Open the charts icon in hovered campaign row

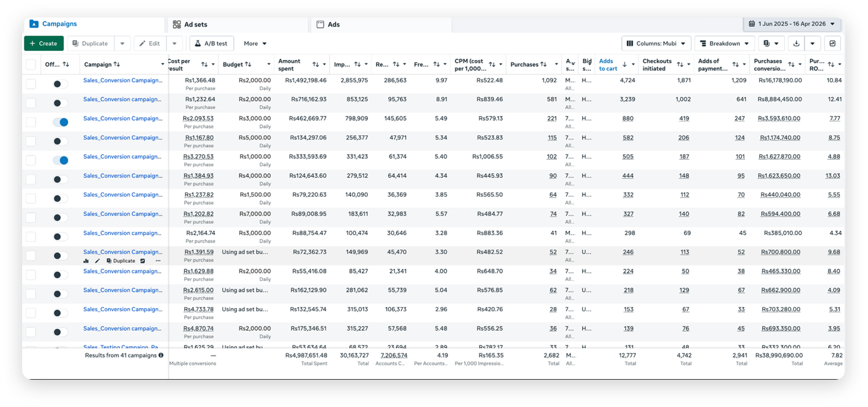86,261
